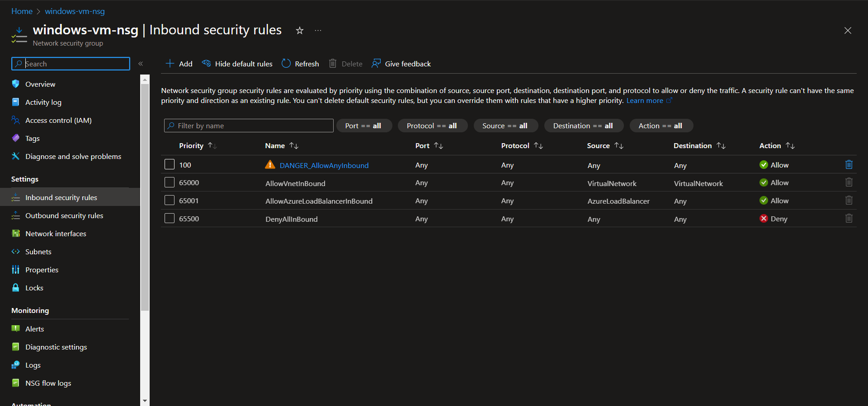Click the DenyAllInBound rule name
This screenshot has width=868, height=406.
(x=292, y=219)
